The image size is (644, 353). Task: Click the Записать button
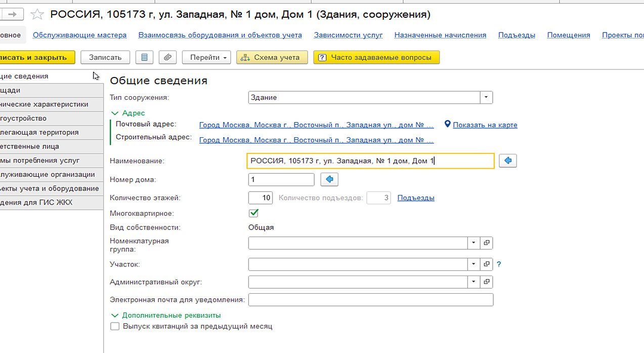105,57
